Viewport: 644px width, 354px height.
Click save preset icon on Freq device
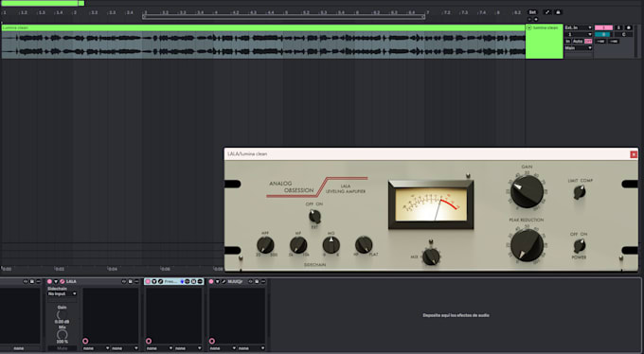[193, 281]
